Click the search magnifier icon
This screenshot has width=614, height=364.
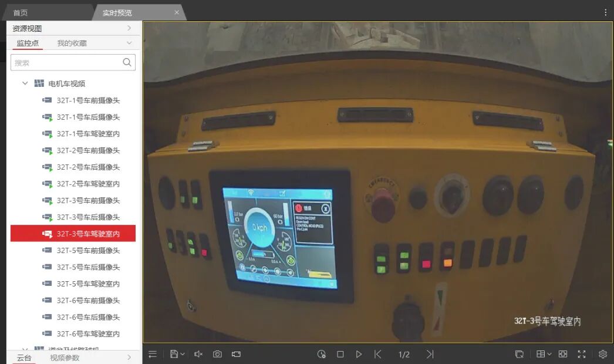[x=127, y=62]
